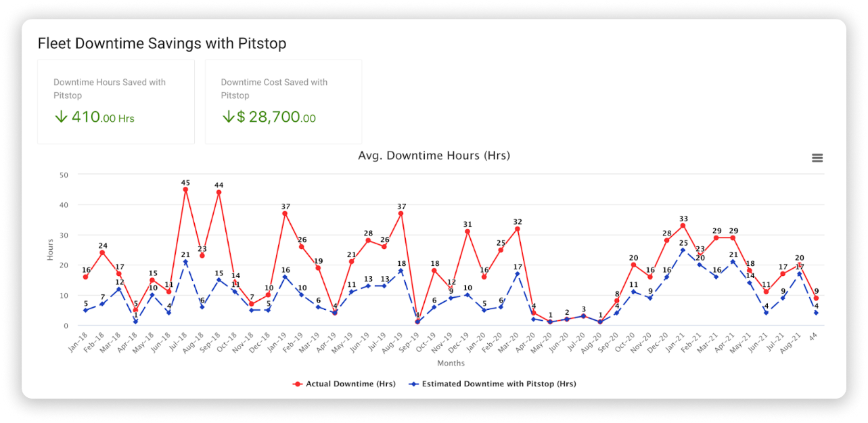This screenshot has width=868, height=423.
Task: Click the Downtime Hours Saved with Pitstop card
Action: point(116,102)
